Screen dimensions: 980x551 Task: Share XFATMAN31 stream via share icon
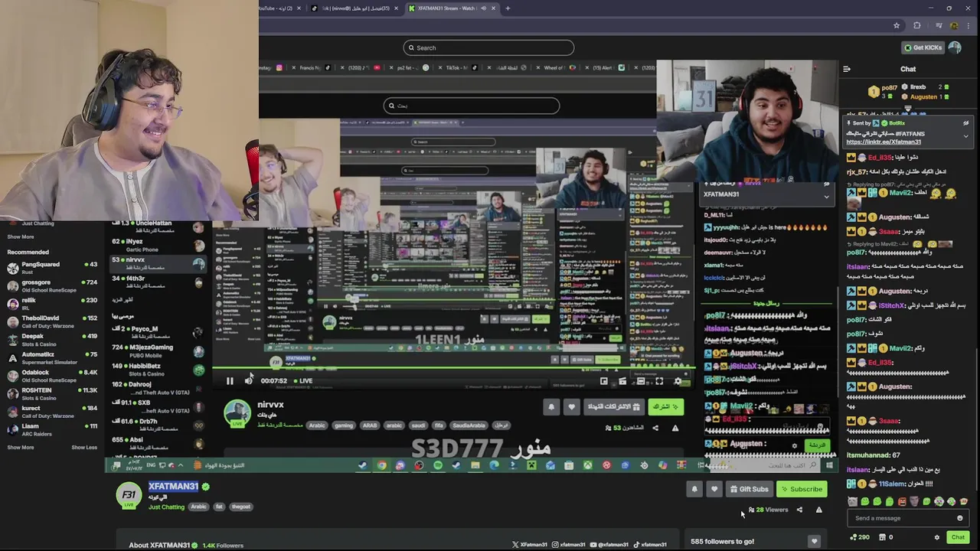click(799, 510)
